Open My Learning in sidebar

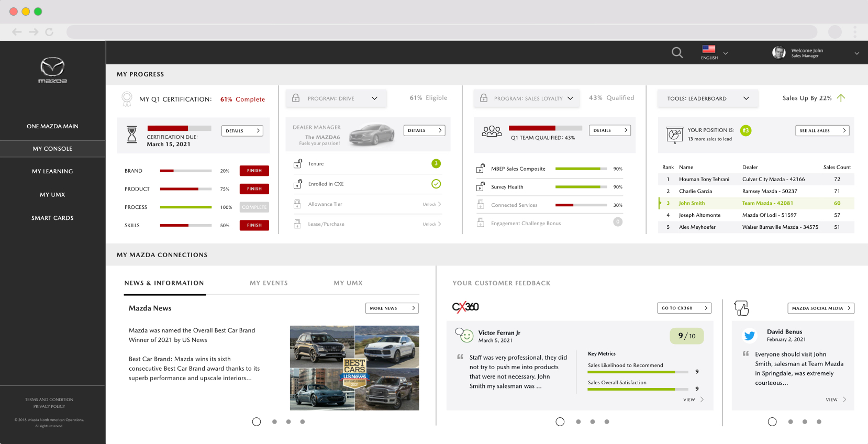click(x=52, y=171)
